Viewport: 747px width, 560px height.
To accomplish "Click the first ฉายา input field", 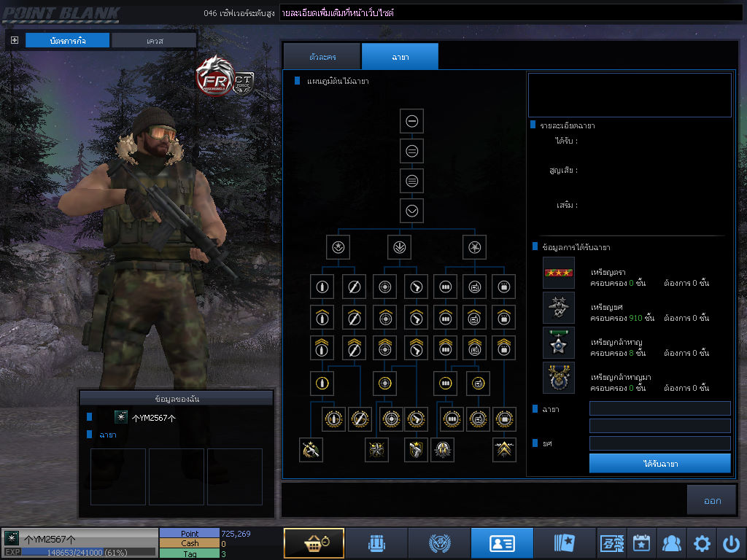I will 659,408.
